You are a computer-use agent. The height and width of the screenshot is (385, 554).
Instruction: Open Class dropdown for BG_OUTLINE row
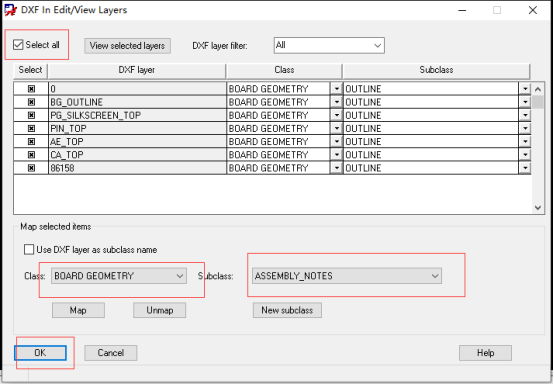pos(336,102)
